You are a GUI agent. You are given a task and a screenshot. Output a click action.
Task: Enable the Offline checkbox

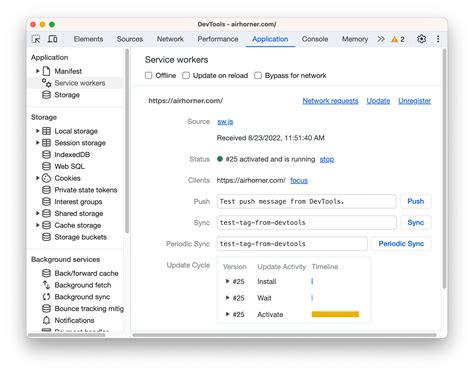pos(148,76)
